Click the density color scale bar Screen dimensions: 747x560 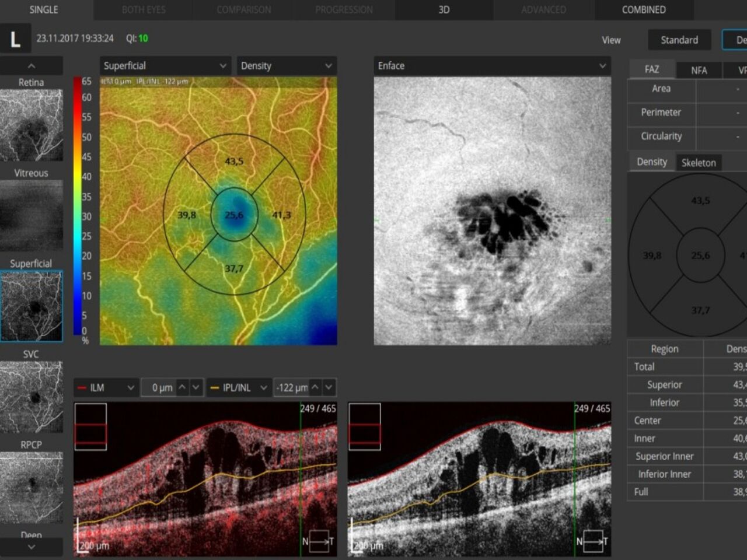pyautogui.click(x=77, y=206)
